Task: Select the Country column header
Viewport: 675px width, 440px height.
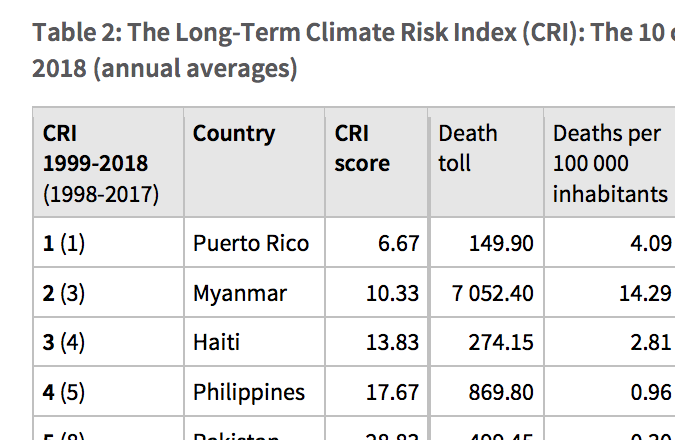Action: (234, 134)
